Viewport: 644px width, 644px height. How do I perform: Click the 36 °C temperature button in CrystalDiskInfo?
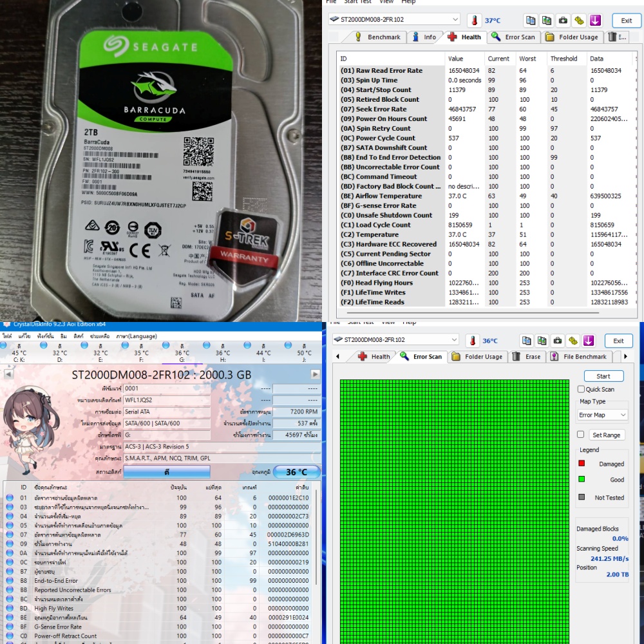click(296, 472)
